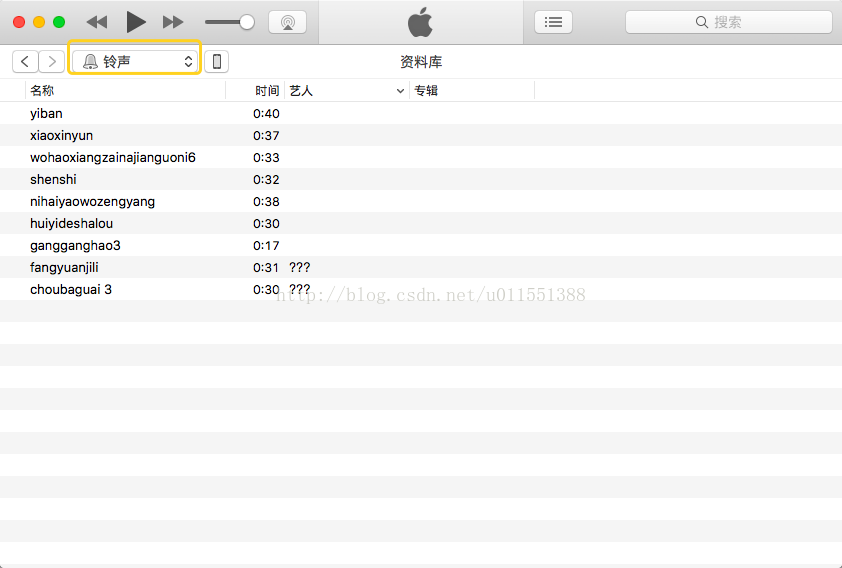The height and width of the screenshot is (568, 842).
Task: Click the bell icon beside 铃声
Action: click(x=90, y=62)
